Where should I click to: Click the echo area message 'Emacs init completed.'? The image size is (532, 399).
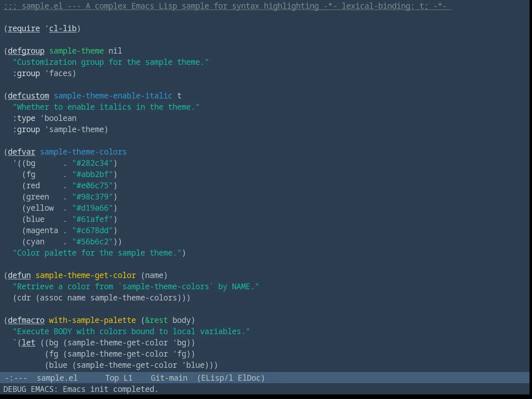click(x=111, y=389)
